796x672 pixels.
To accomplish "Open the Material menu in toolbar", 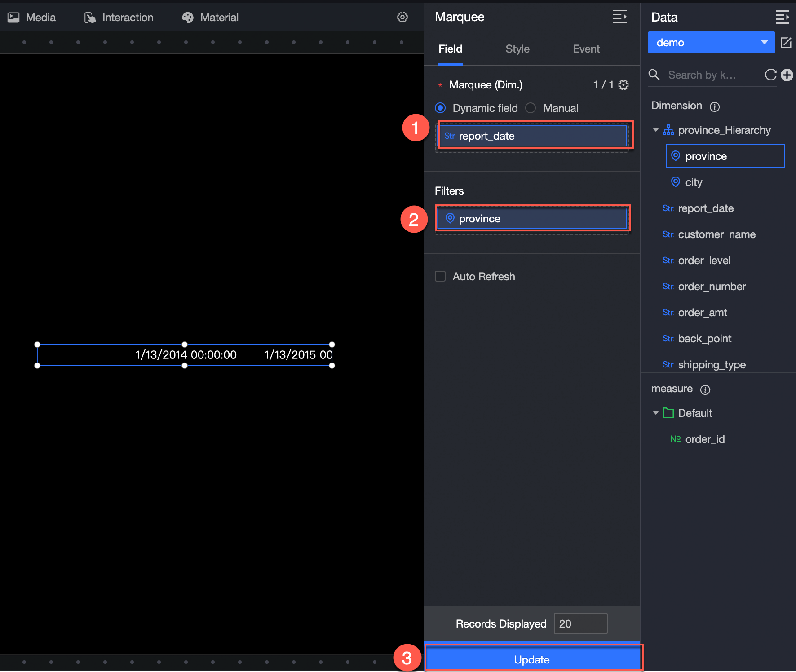I will 210,18.
